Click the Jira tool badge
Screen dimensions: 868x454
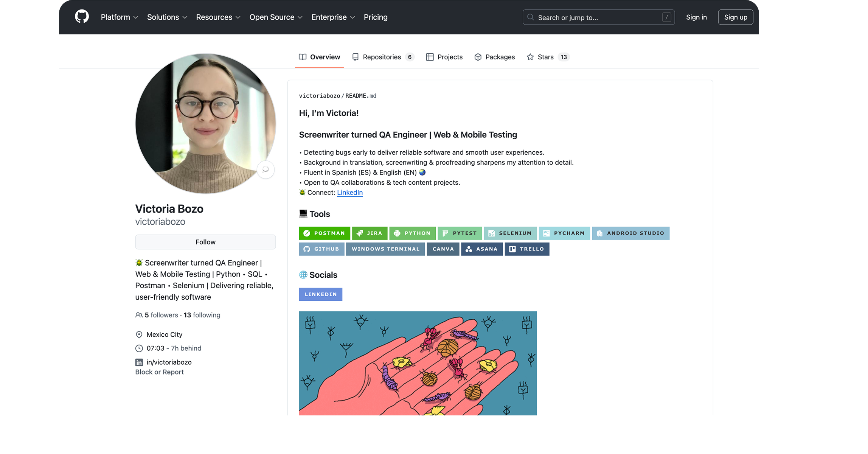pos(370,233)
